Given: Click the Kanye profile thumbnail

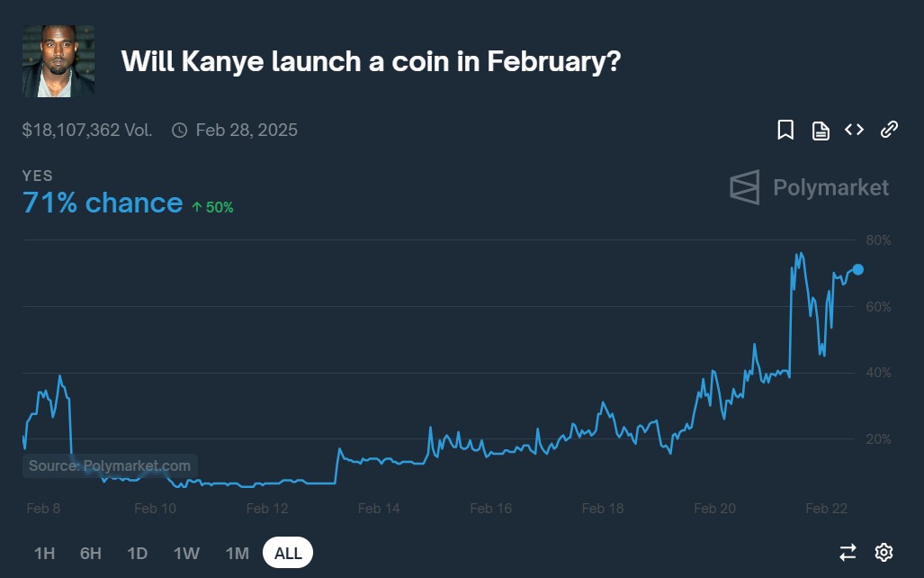Looking at the screenshot, I should coord(58,61).
